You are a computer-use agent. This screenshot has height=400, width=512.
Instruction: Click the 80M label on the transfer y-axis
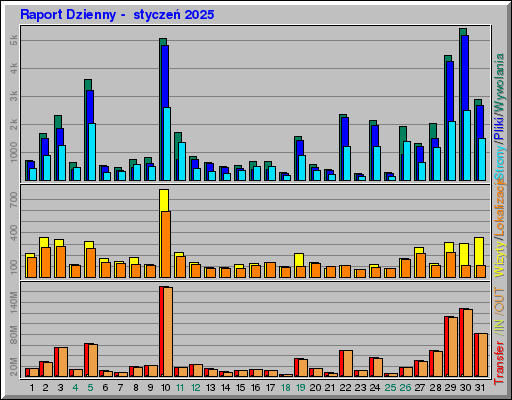tap(14, 335)
